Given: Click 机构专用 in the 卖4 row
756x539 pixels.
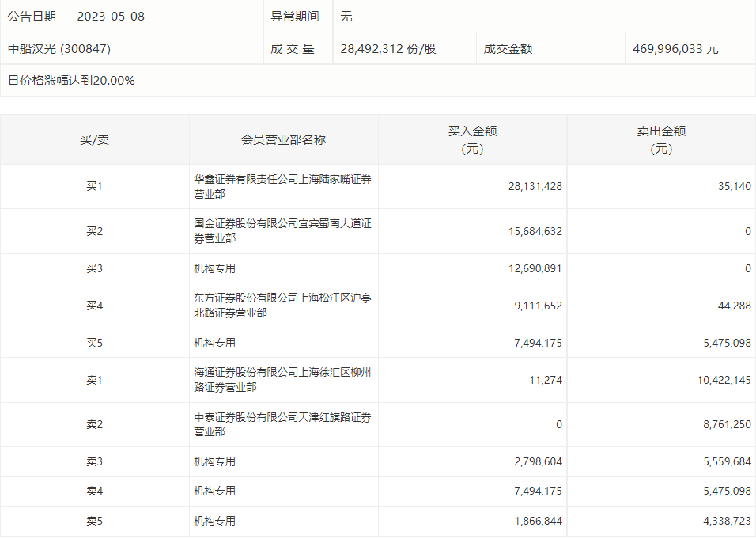Looking at the screenshot, I should pos(214,491).
